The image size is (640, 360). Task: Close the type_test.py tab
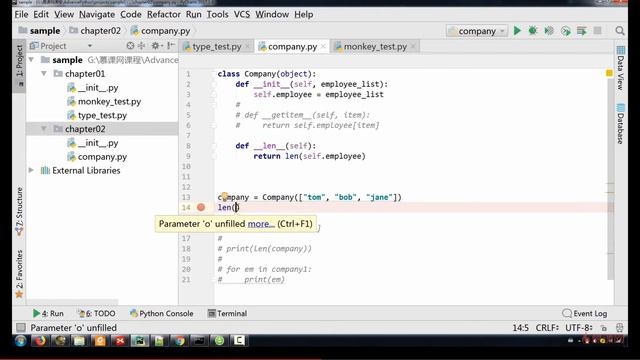click(247, 47)
